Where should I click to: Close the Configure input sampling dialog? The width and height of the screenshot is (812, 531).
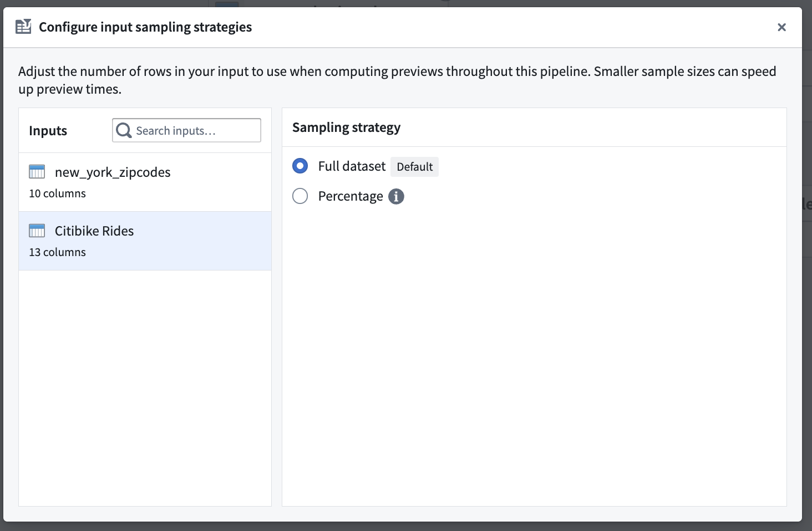click(x=781, y=27)
